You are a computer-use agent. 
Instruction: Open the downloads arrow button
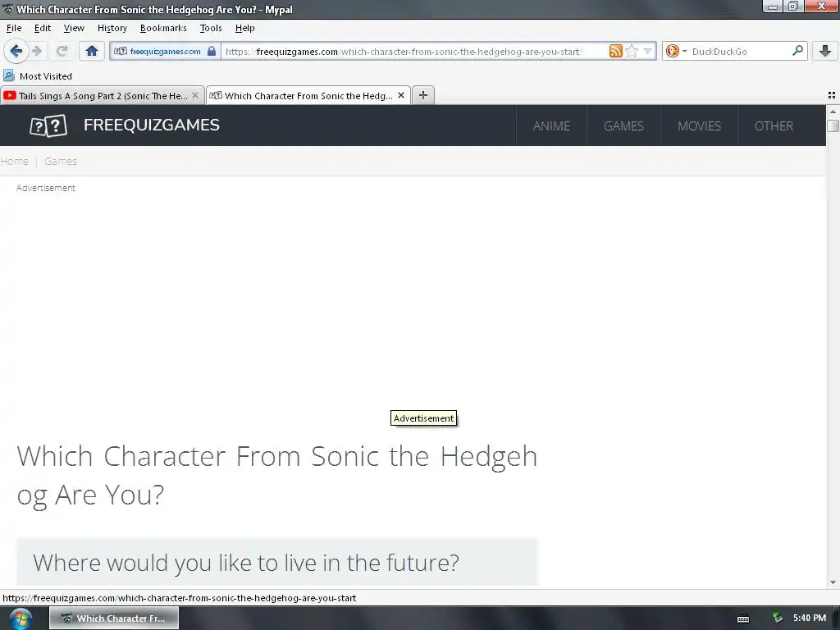pyautogui.click(x=825, y=52)
